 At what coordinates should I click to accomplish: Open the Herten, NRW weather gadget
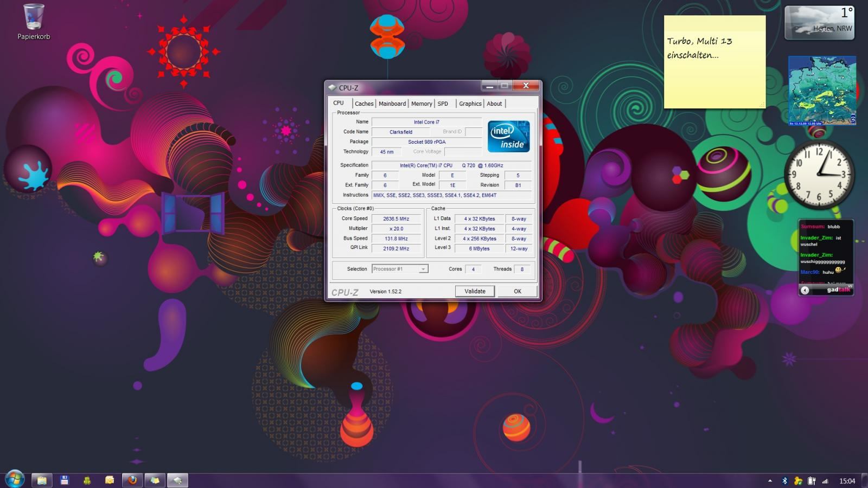click(820, 23)
